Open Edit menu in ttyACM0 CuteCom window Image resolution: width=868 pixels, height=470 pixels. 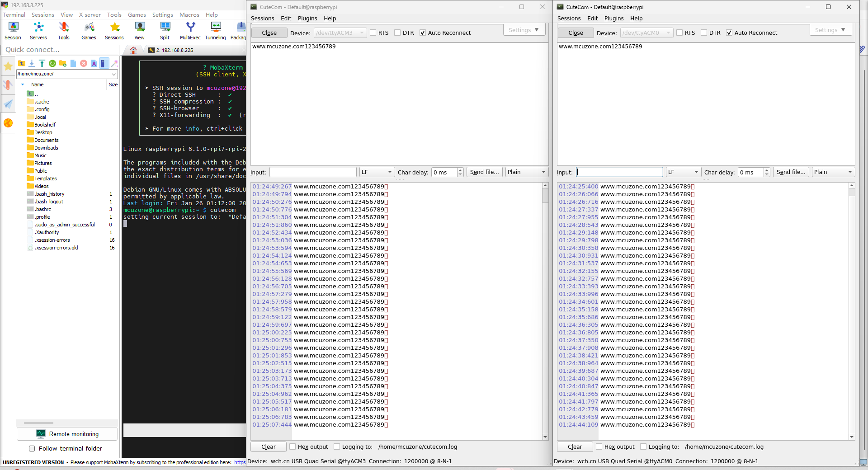(592, 18)
